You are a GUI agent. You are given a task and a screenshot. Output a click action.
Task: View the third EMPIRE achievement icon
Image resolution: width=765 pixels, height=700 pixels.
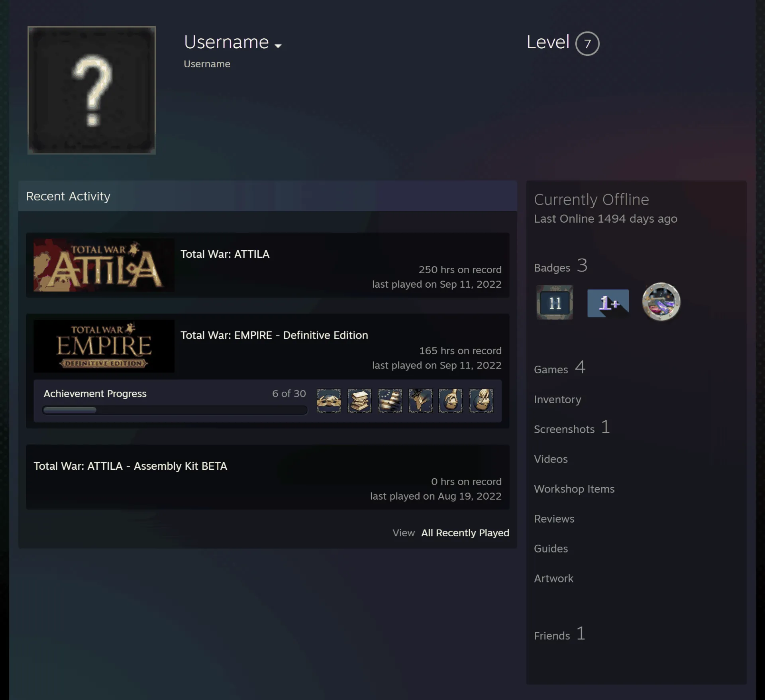point(390,401)
